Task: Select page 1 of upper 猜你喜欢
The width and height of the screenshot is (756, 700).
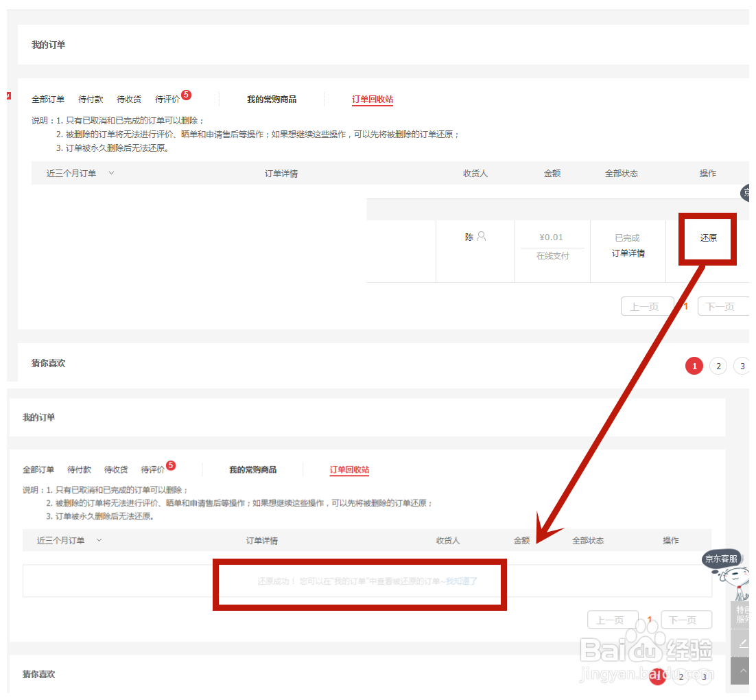Action: 694,366
